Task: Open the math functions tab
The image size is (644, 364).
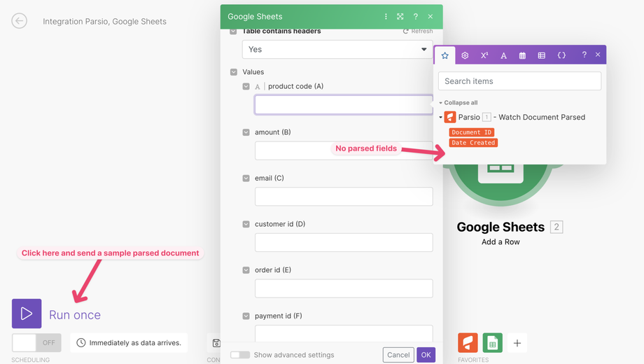Action: [x=484, y=55]
